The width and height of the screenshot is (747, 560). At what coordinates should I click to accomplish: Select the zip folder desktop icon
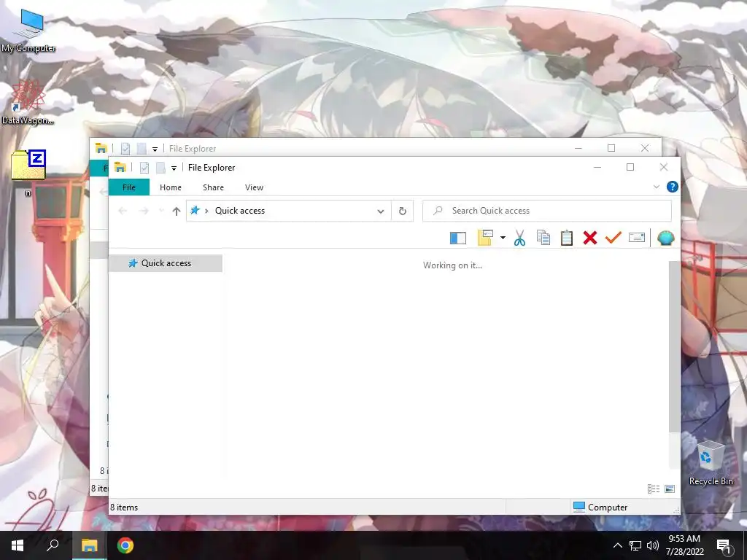[x=28, y=172]
